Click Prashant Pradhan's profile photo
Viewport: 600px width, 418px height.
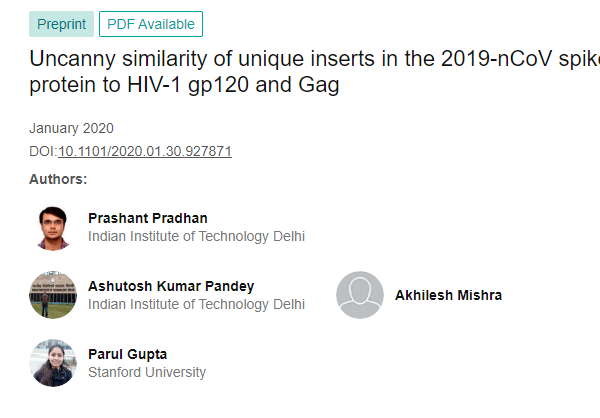pyautogui.click(x=52, y=227)
